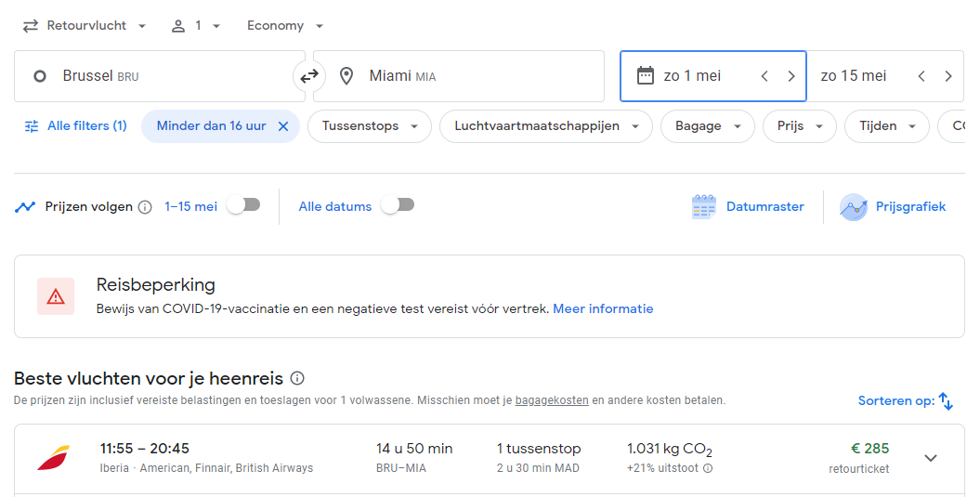
Task: Expand the Iberia flight details chevron
Action: click(x=931, y=458)
